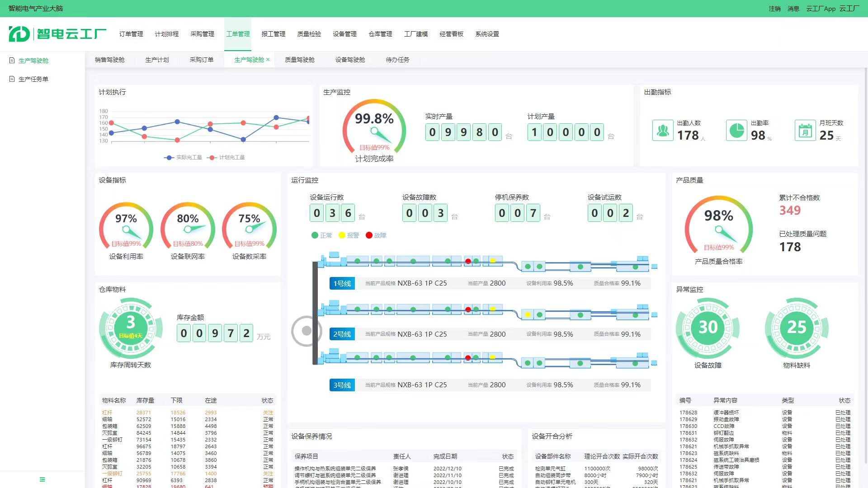Toggle the 实际完工量 legend series
This screenshot has height=488, width=868.
click(x=183, y=157)
